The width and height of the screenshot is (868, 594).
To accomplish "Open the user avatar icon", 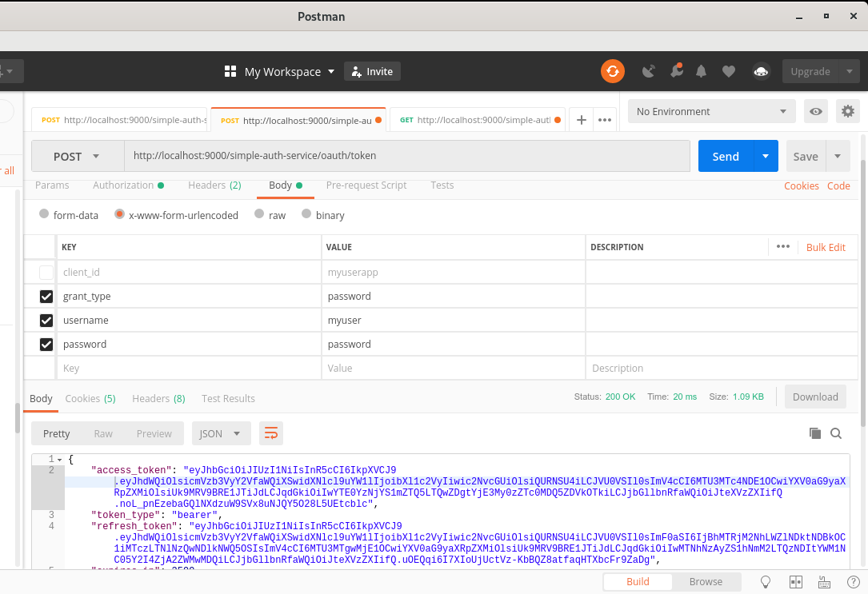I will point(761,71).
